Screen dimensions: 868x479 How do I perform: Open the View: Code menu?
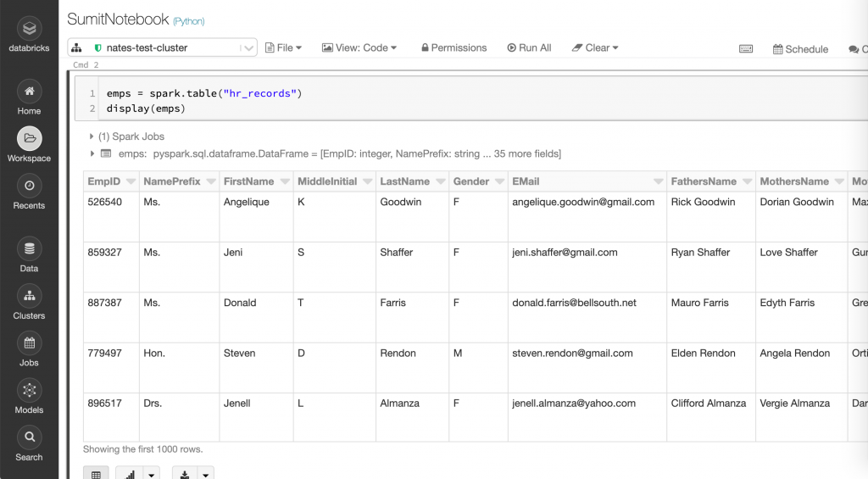coord(359,48)
